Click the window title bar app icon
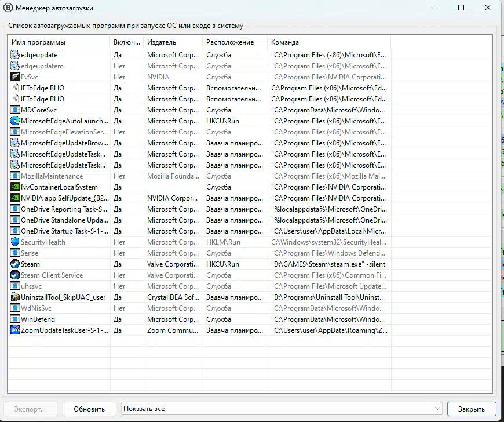Screen dimensions: 504x422 click(8, 8)
